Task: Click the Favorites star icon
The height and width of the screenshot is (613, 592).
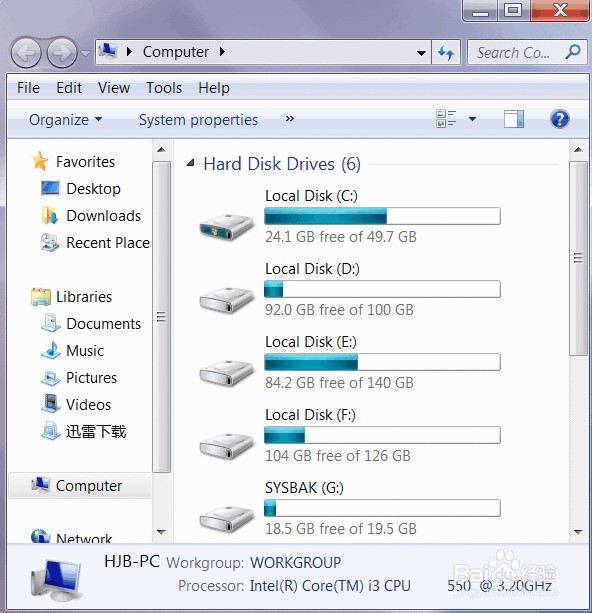Action: click(40, 161)
